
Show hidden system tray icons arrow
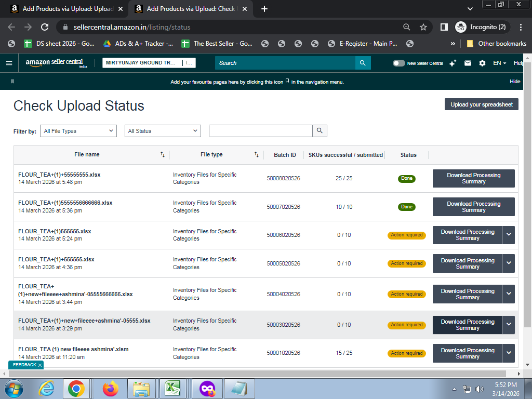click(454, 389)
